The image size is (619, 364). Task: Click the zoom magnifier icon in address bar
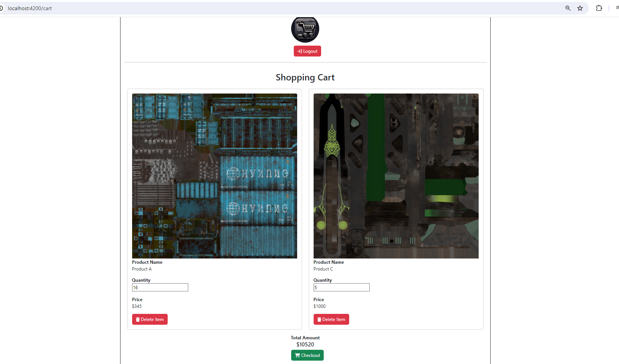point(568,8)
